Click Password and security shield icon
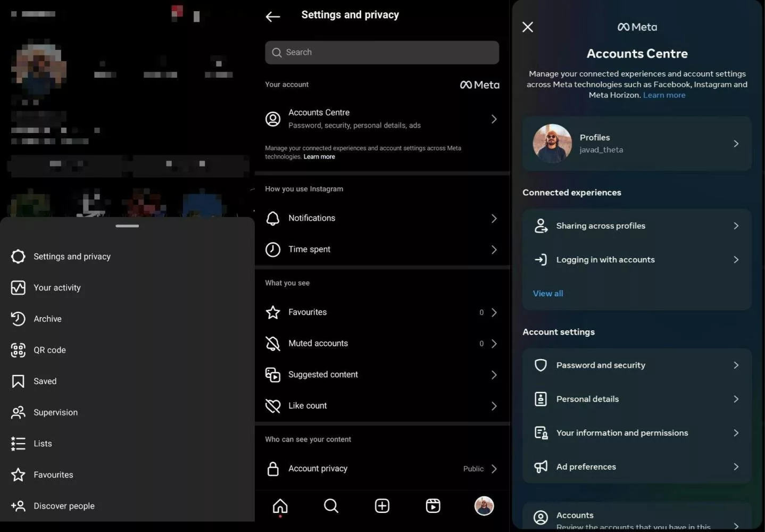 541,365
